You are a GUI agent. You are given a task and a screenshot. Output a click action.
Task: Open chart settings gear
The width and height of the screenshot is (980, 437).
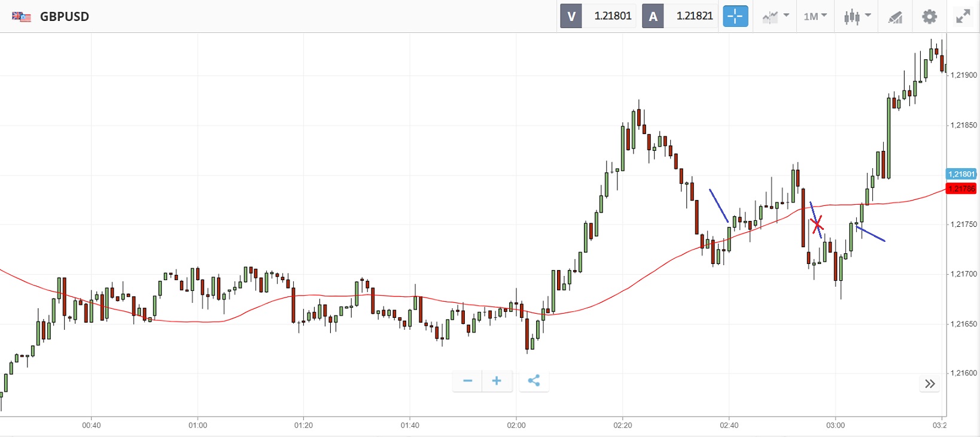click(929, 16)
